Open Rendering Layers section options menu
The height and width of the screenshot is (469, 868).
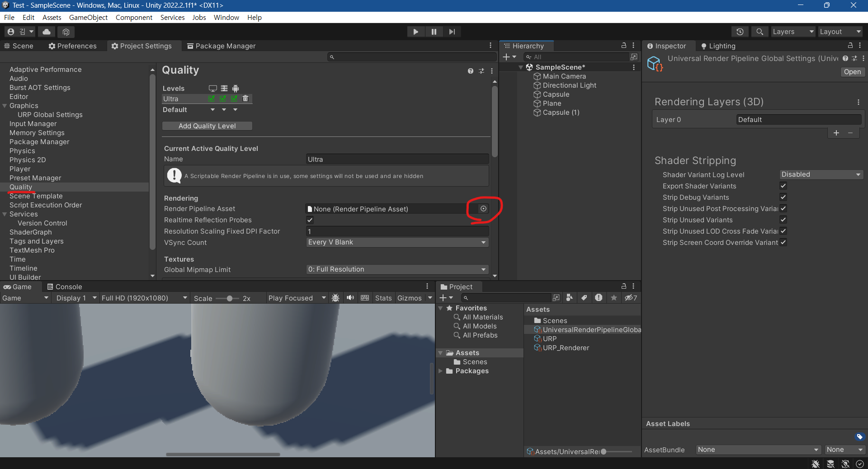pos(858,102)
